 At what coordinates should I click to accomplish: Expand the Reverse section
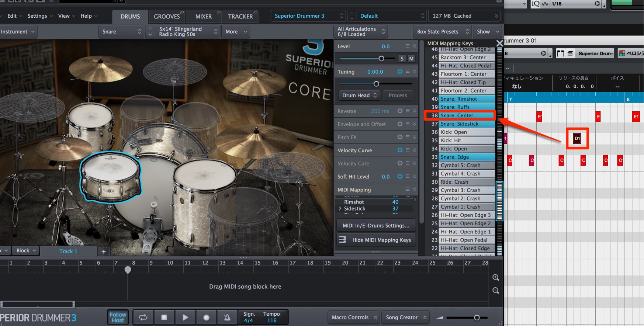(x=414, y=111)
